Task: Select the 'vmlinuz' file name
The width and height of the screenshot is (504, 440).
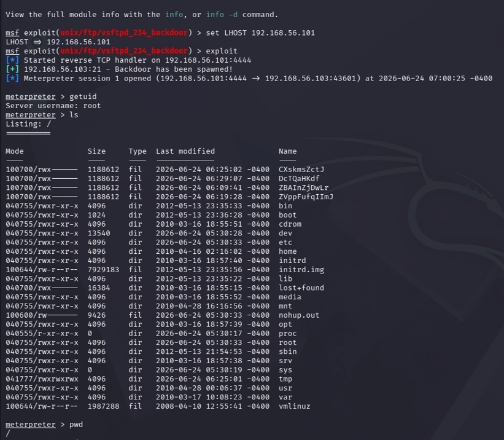Action: point(295,407)
